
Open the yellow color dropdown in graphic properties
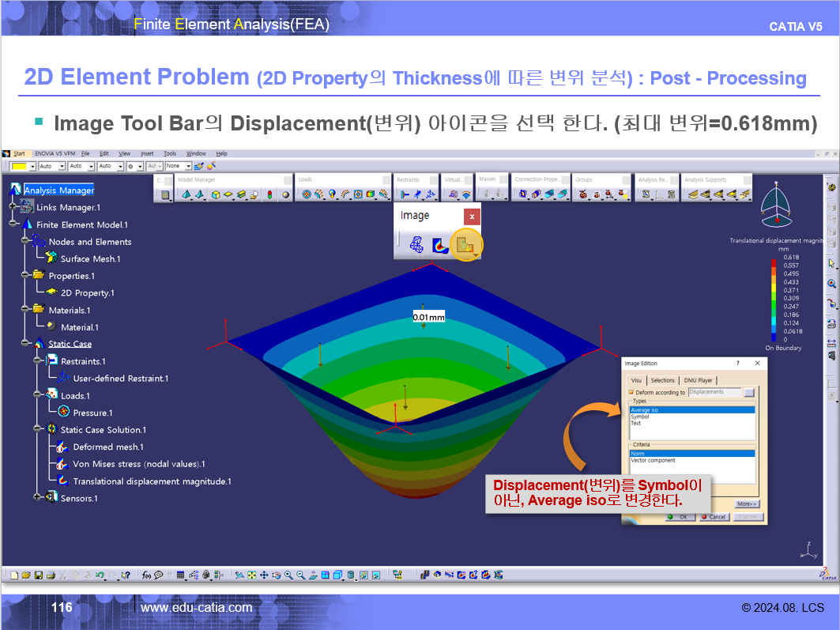pos(32,167)
